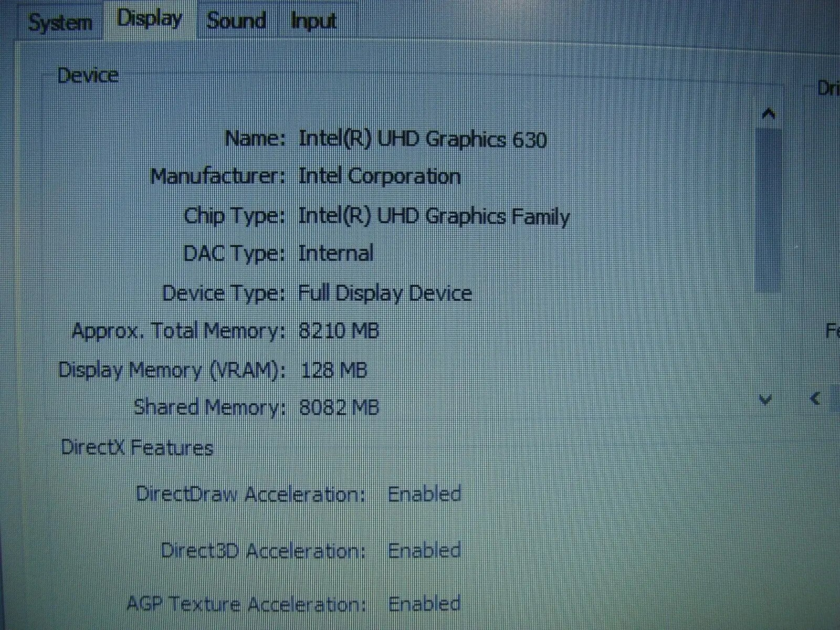Image resolution: width=840 pixels, height=630 pixels.
Task: Click 'Intel(R) UHD Graphics Family' chip type
Action: 434,216
